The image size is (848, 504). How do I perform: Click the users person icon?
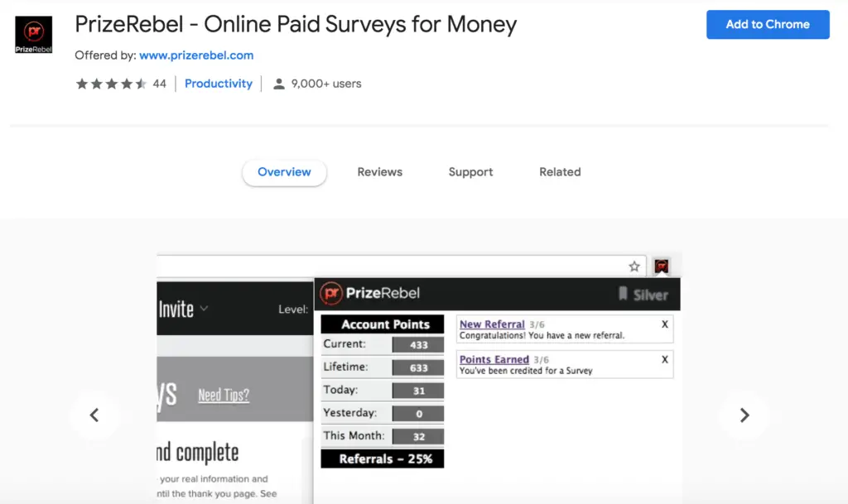click(278, 84)
